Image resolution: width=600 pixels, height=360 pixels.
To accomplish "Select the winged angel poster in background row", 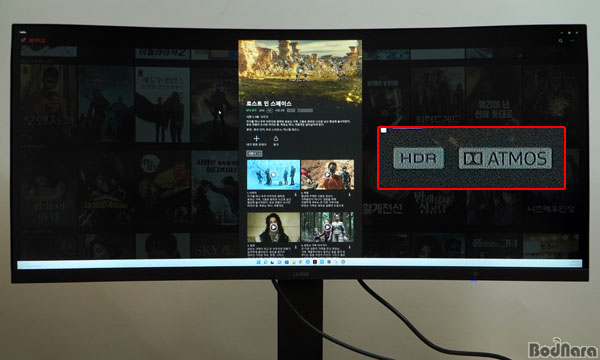I will [x=162, y=104].
